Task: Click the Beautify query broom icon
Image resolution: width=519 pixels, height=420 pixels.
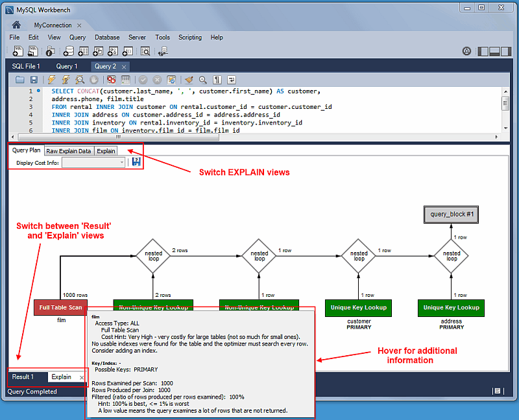Action: (x=189, y=80)
